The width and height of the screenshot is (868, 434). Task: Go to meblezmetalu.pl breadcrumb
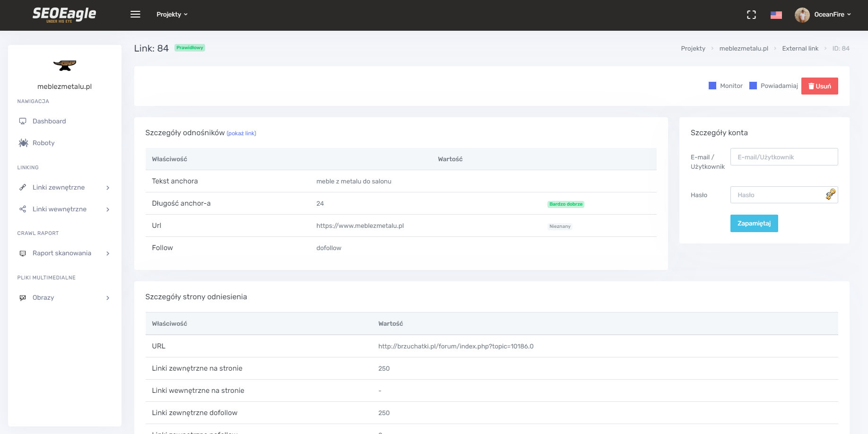[x=744, y=48]
